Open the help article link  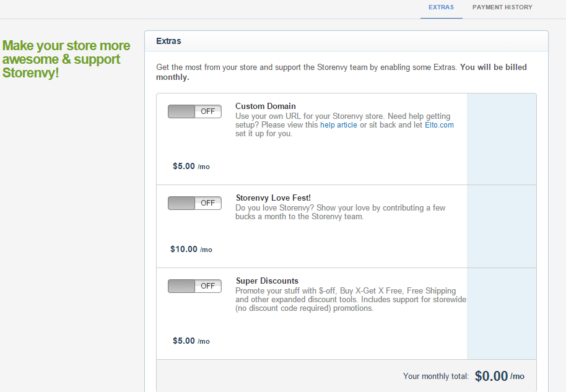tap(338, 125)
